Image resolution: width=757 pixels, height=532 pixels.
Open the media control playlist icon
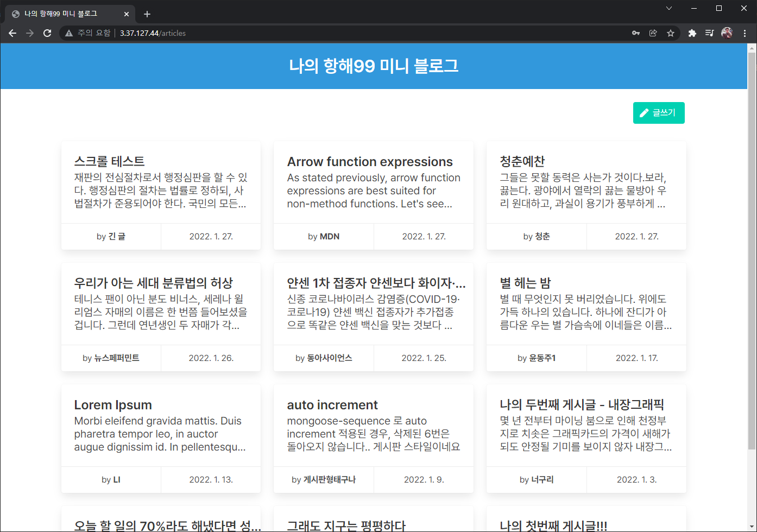tap(709, 33)
